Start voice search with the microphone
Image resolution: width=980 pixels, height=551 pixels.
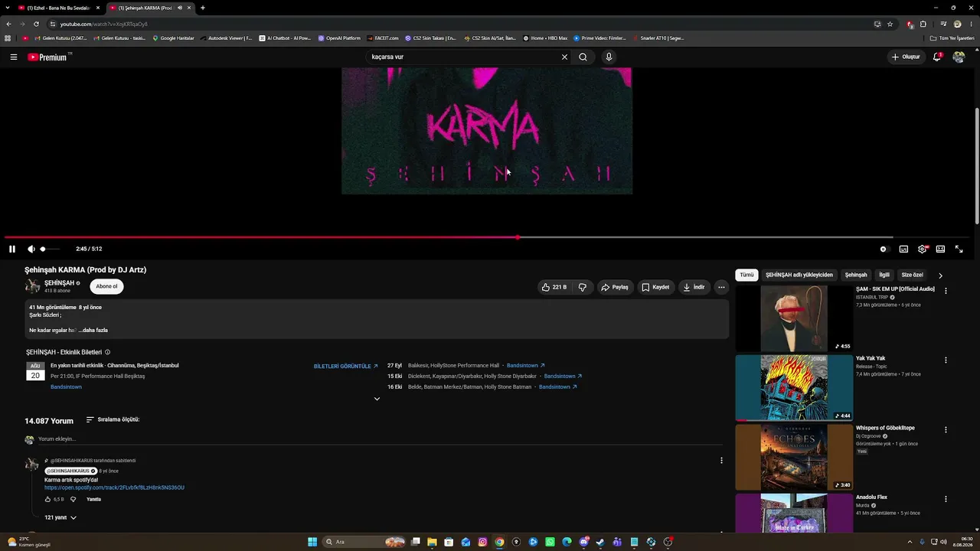[x=609, y=57]
